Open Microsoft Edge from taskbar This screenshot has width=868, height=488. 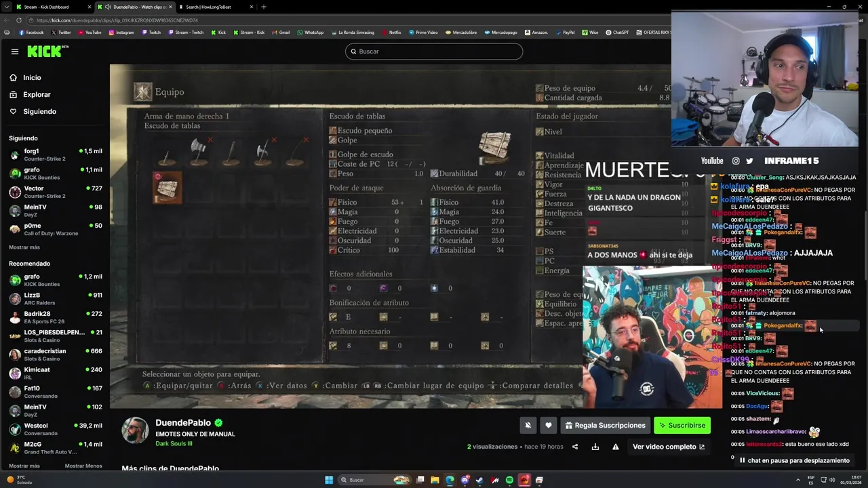point(450,480)
